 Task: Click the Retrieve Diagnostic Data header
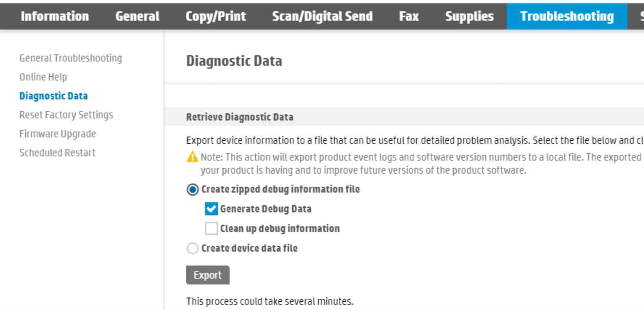[239, 117]
